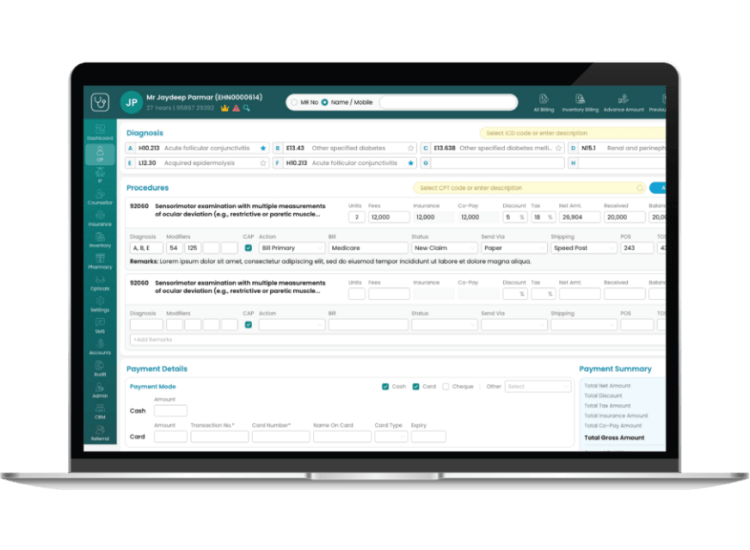Open the Other payment mode Select dropdown
Screen dimensions: 750x550
pos(529,386)
